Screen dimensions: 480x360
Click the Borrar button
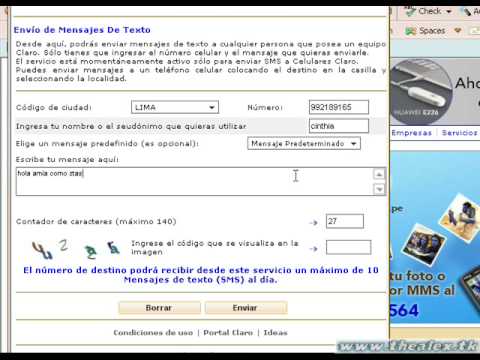click(159, 308)
